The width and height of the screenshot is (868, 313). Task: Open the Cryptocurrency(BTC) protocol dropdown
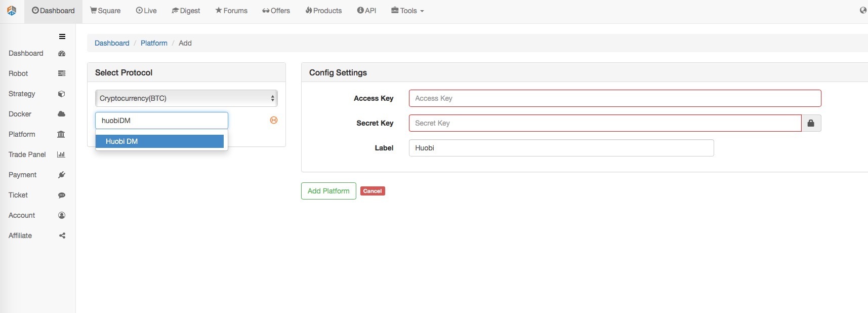186,98
